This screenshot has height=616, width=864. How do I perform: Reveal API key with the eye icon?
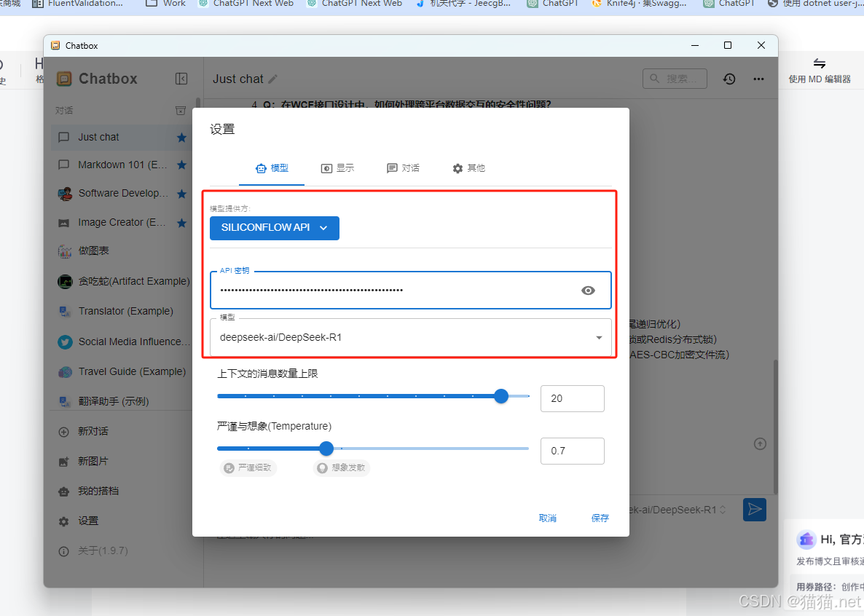coord(588,291)
